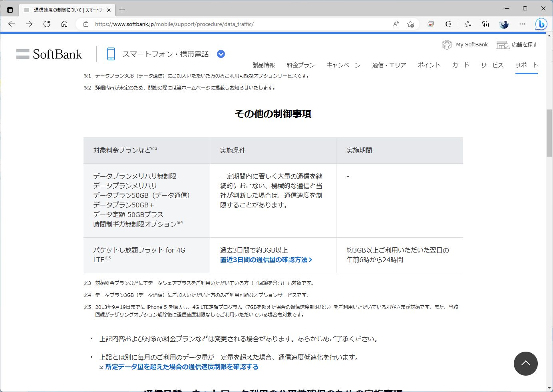The image size is (553, 392).
Task: Click the smartphone category icon
Action: pos(111,54)
